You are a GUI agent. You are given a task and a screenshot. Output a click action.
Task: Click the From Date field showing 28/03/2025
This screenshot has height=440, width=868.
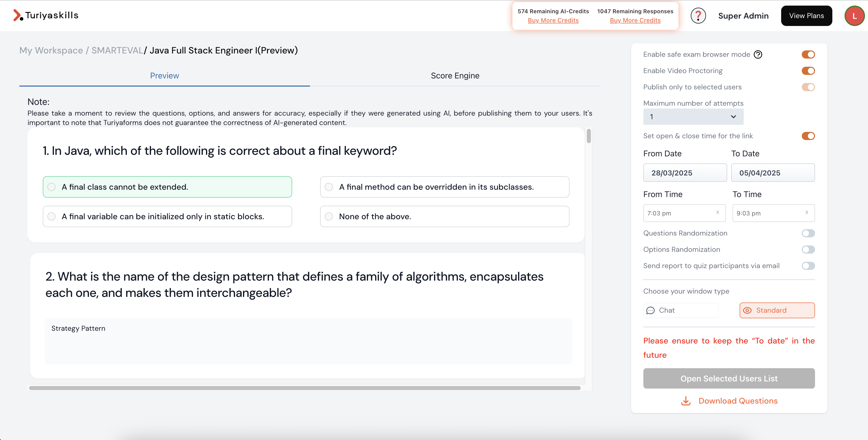(x=685, y=172)
